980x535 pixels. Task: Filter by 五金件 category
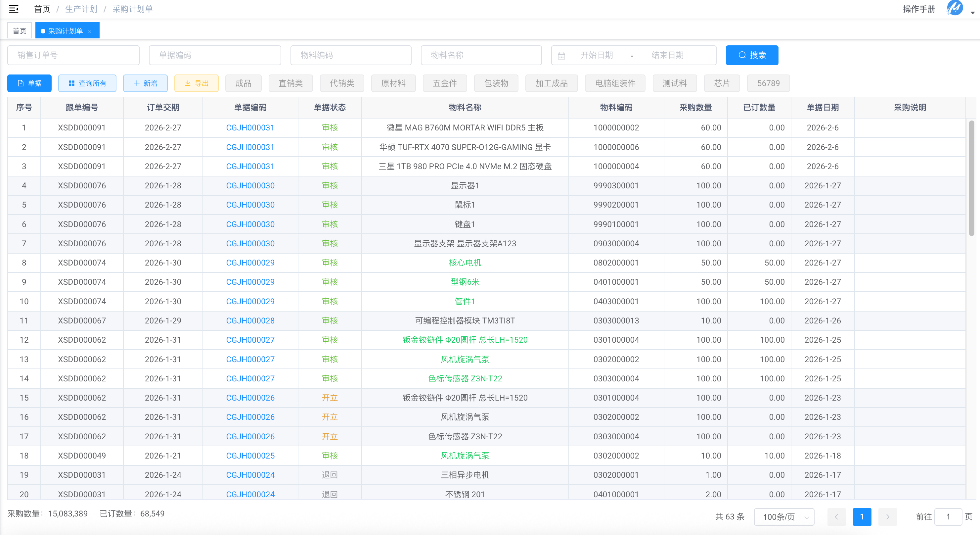point(444,83)
